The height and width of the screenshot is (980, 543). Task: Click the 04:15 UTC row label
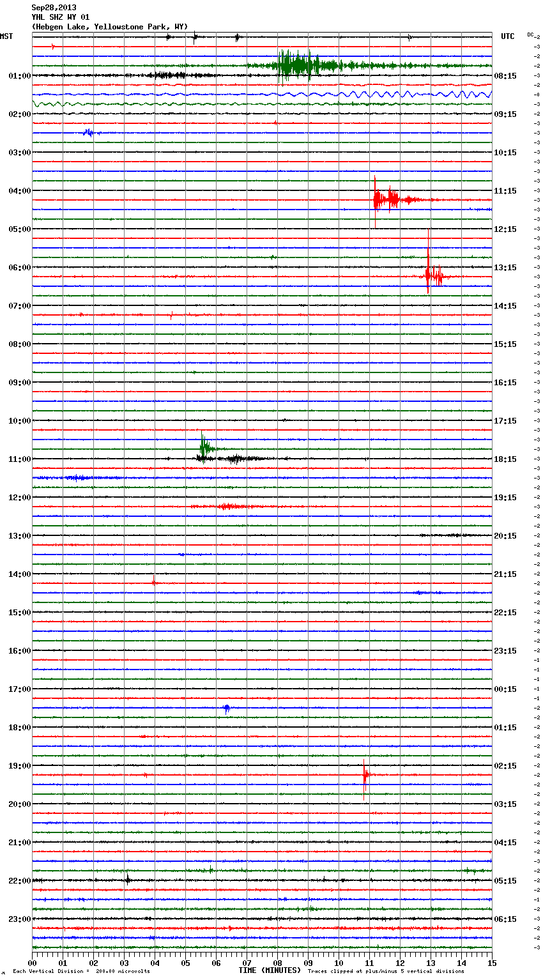point(505,843)
